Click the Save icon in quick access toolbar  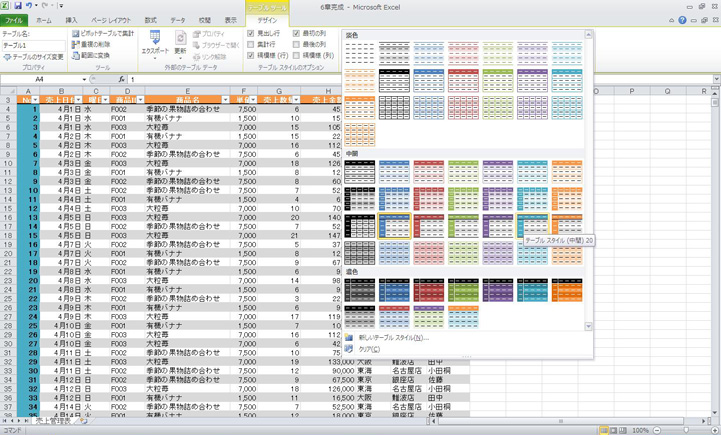[18, 6]
